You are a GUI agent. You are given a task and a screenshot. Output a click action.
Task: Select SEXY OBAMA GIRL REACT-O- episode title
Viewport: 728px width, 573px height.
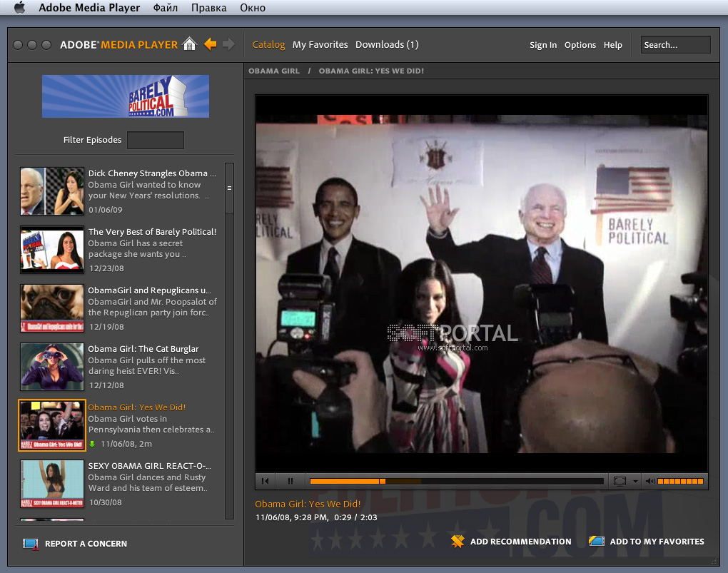(x=149, y=466)
